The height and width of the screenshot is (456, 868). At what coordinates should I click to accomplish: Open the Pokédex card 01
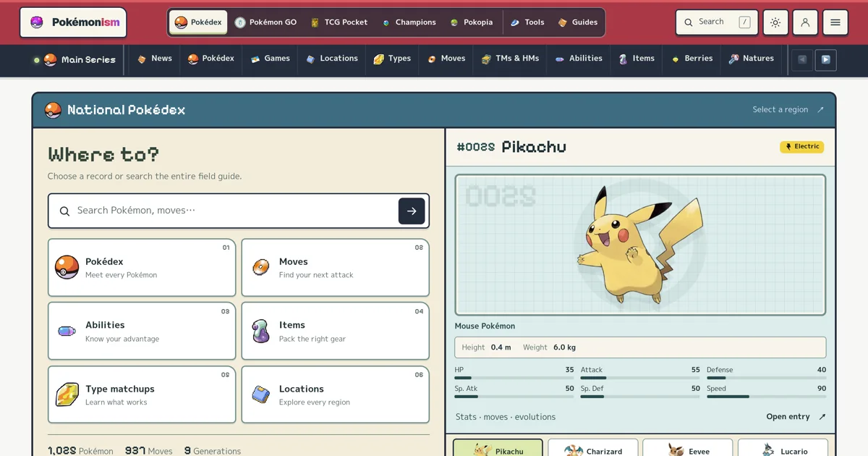(x=142, y=267)
